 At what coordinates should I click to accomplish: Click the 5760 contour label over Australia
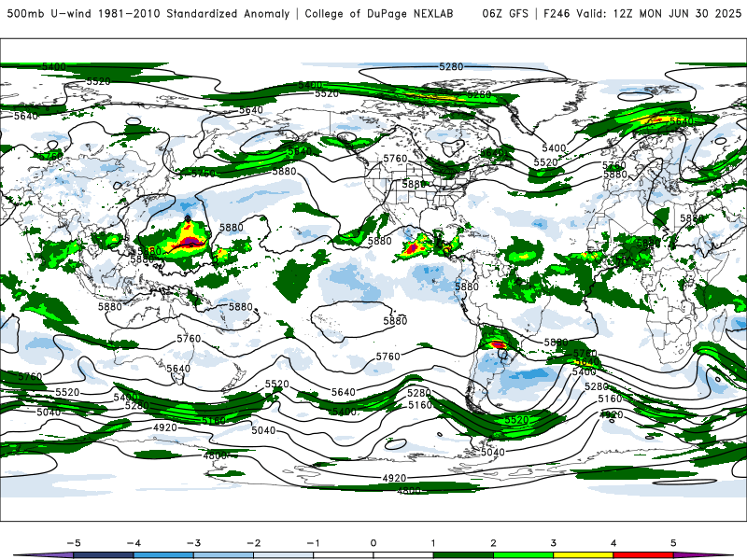tap(189, 339)
